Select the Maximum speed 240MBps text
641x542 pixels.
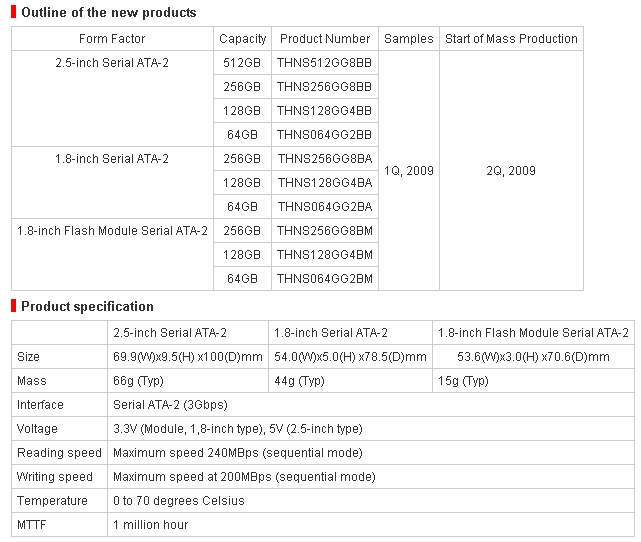(x=186, y=453)
